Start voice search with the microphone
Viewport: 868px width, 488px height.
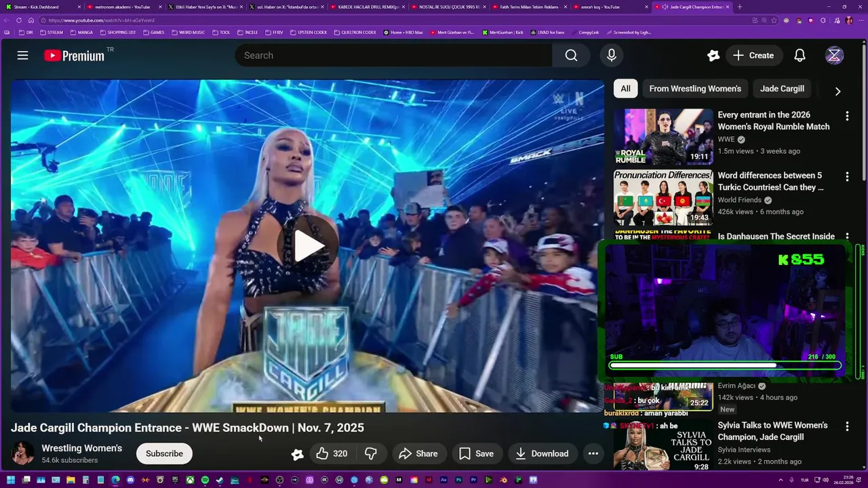(612, 56)
